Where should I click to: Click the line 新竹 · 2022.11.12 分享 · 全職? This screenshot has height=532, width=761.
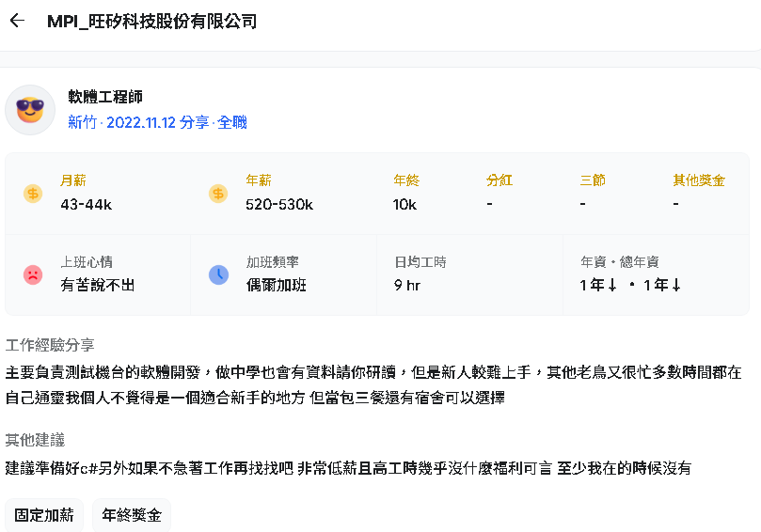[x=157, y=122]
